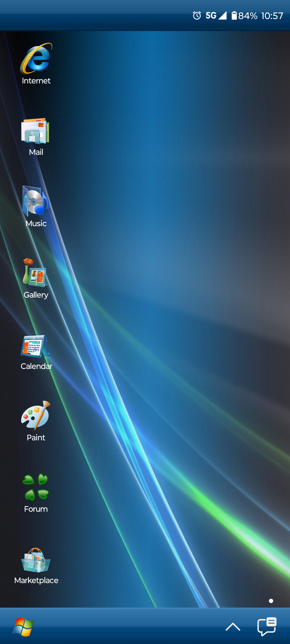This screenshot has width=290, height=644.
Task: Launch the Mail app
Action: (x=35, y=131)
